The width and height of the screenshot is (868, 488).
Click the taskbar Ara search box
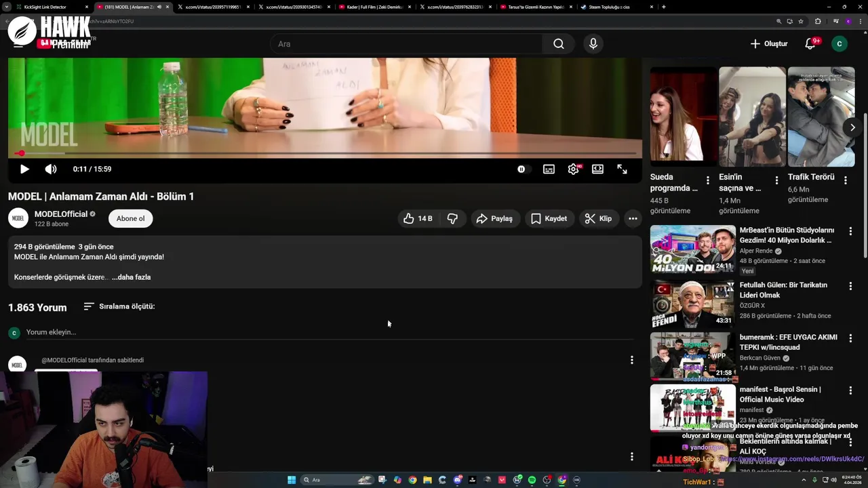[338, 480]
